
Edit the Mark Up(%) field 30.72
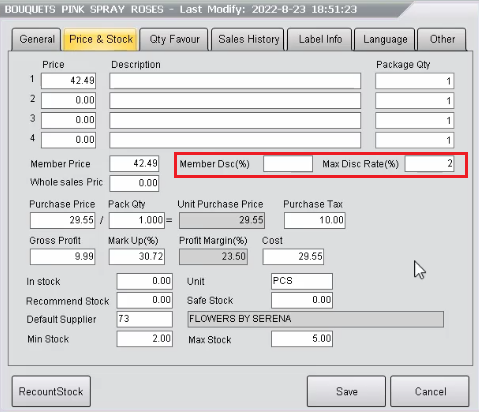tap(137, 257)
